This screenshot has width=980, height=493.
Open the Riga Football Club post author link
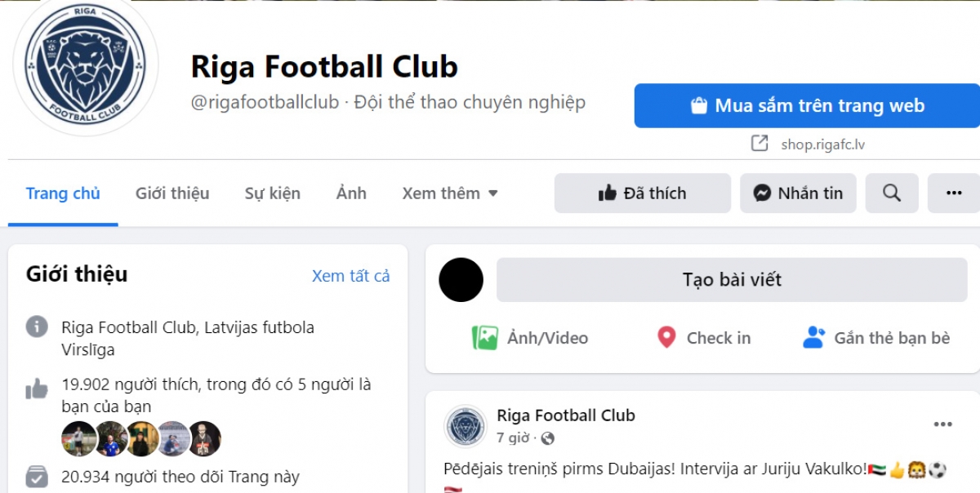[565, 415]
